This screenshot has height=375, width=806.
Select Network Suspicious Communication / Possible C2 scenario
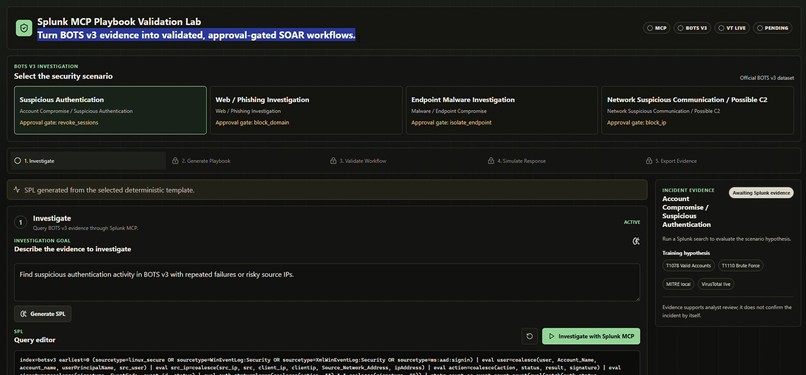(698, 110)
